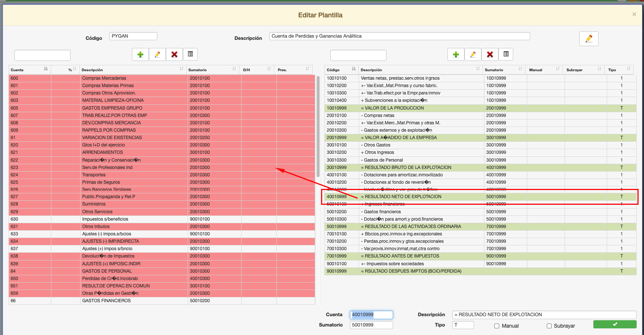Click the list icon above accounts table

click(x=190, y=54)
